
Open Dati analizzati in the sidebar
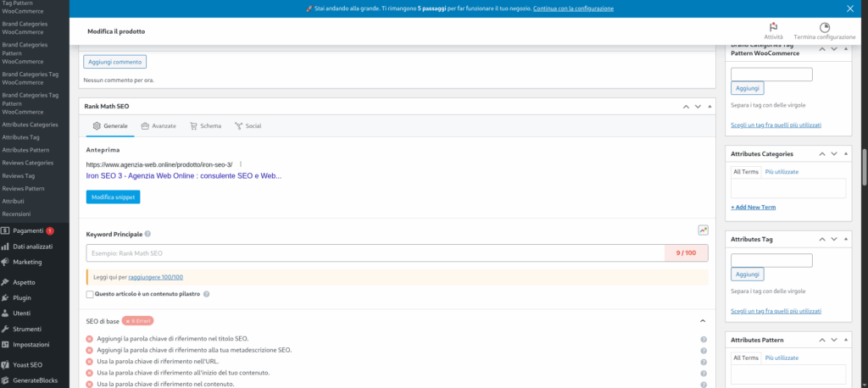pyautogui.click(x=34, y=247)
